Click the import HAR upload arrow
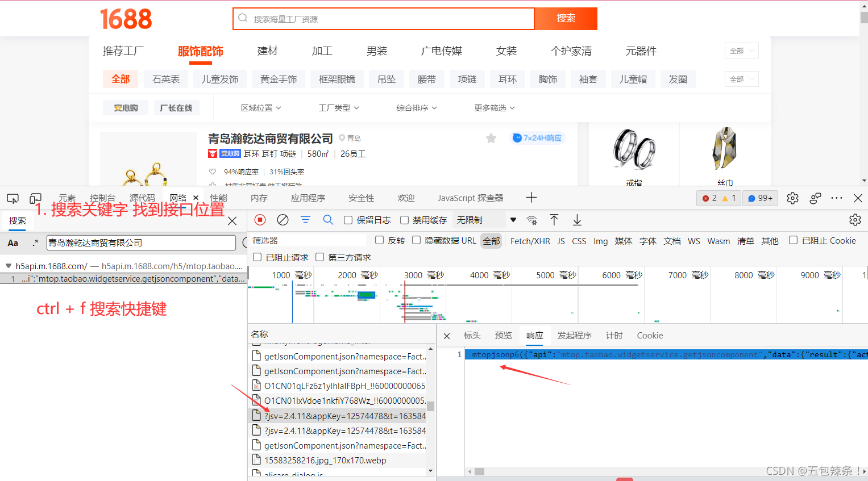This screenshot has width=868, height=481. click(554, 220)
